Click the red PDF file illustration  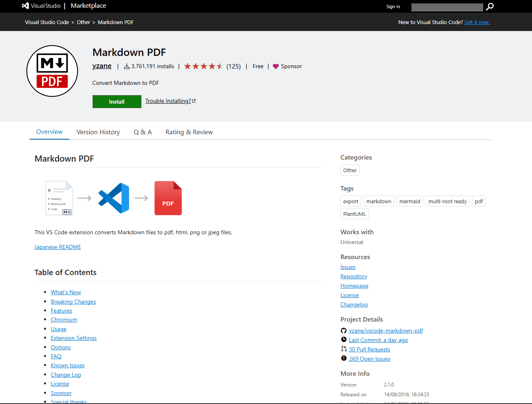(x=168, y=198)
